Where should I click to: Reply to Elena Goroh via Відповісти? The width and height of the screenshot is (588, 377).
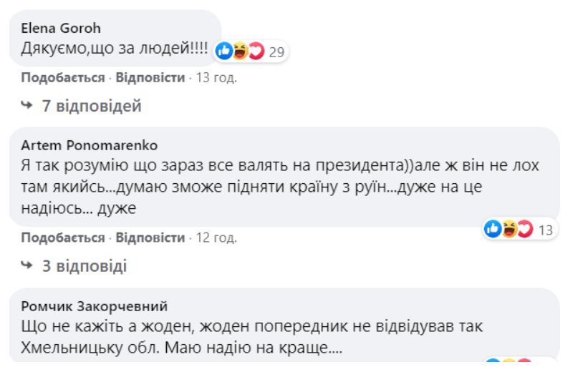pyautogui.click(x=150, y=77)
